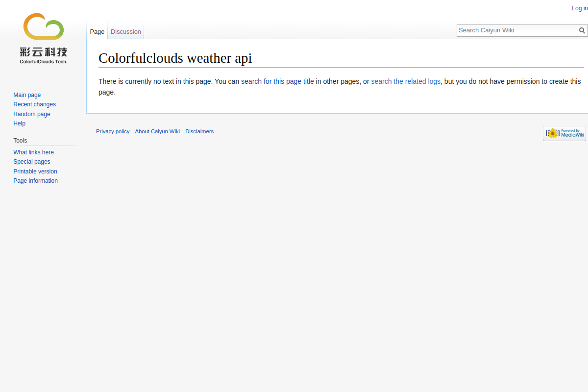
Task: Follow the "search for this page title" link
Action: (277, 81)
